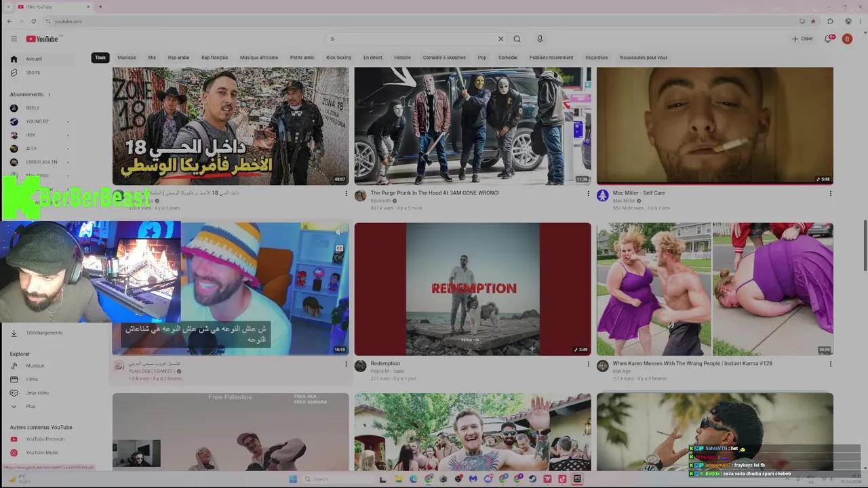Open the Créer button
The image size is (868, 488).
[x=802, y=39]
